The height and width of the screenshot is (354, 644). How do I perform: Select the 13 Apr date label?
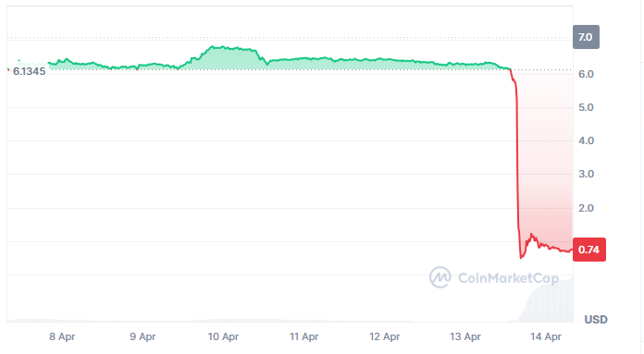pyautogui.click(x=464, y=336)
